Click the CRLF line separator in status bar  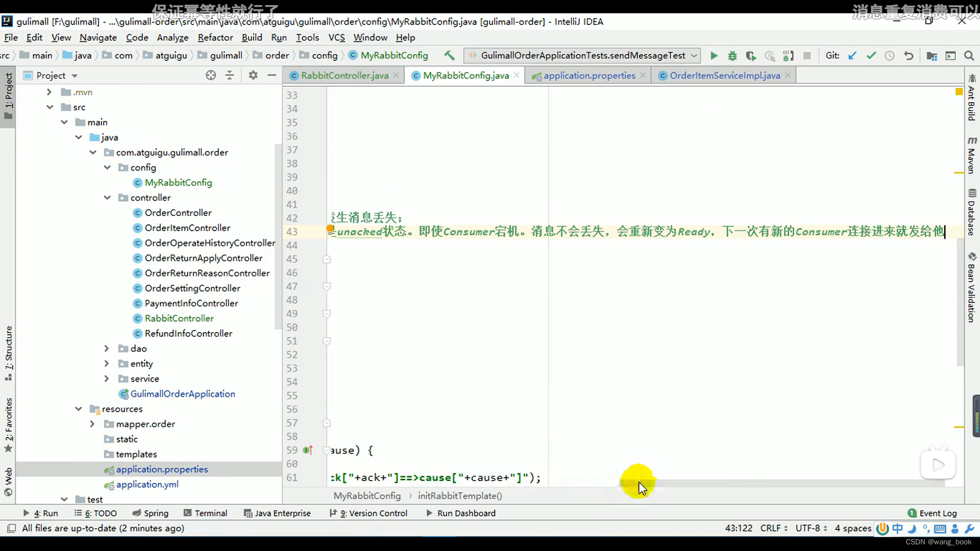tap(773, 528)
